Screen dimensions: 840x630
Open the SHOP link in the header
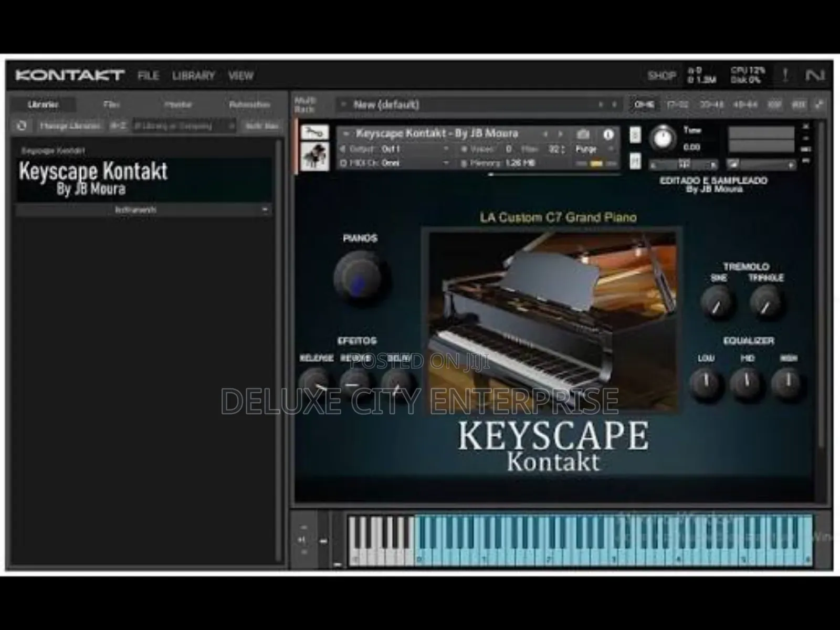point(661,76)
